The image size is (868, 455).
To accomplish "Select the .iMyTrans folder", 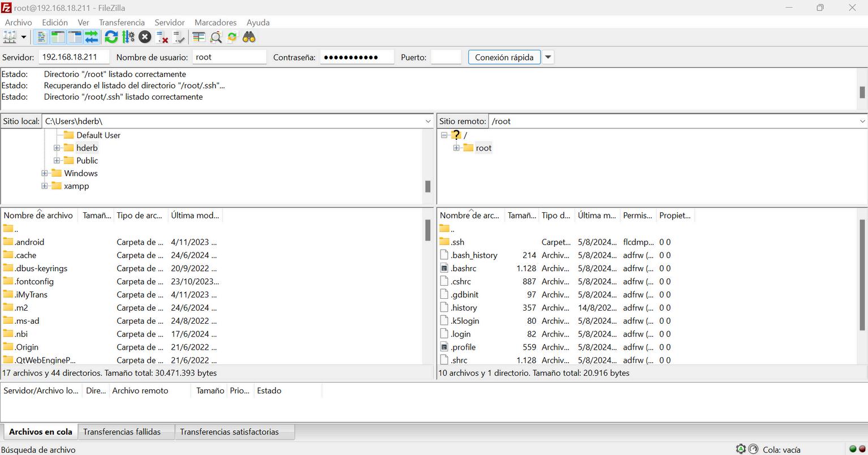I will (31, 295).
